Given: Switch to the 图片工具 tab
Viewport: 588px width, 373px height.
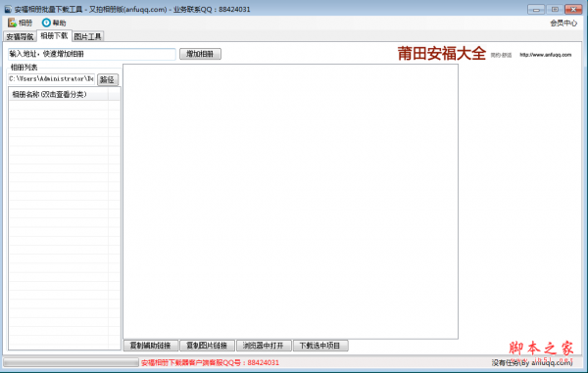Looking at the screenshot, I should 88,36.
